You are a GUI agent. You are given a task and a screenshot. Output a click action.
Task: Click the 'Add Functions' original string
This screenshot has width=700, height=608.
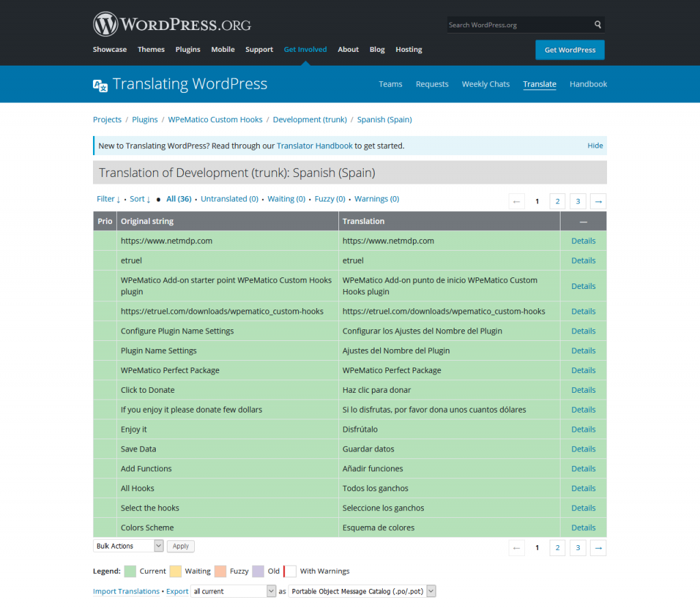[146, 469]
